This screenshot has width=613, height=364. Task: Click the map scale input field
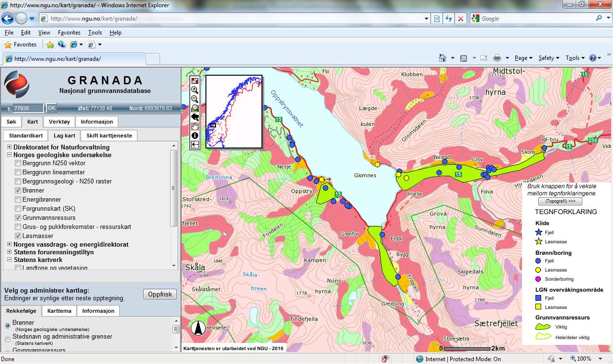click(x=28, y=108)
